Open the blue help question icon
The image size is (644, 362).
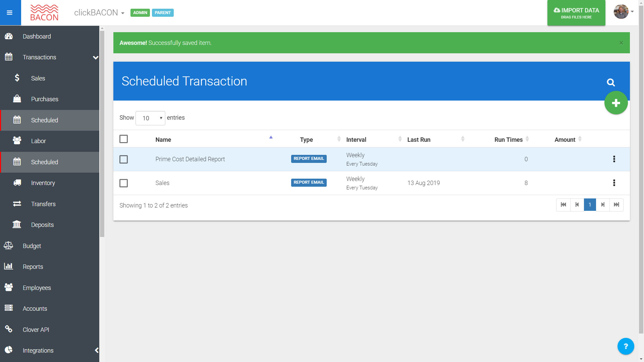(626, 346)
